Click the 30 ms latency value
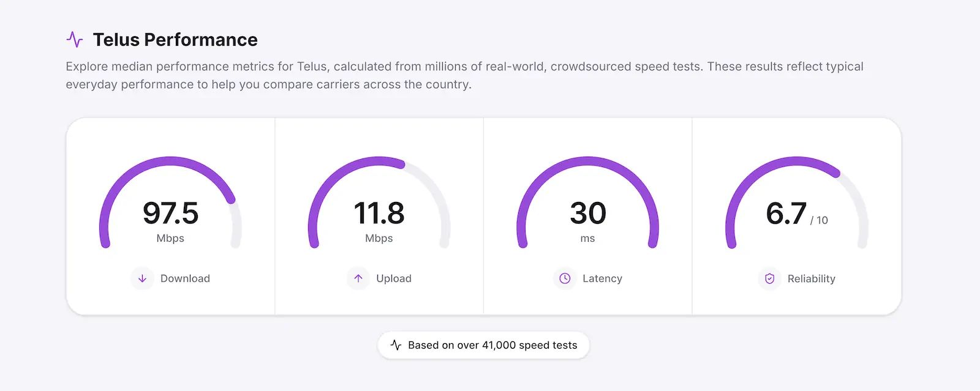Viewport: 980px width, 391px height. [x=588, y=221]
